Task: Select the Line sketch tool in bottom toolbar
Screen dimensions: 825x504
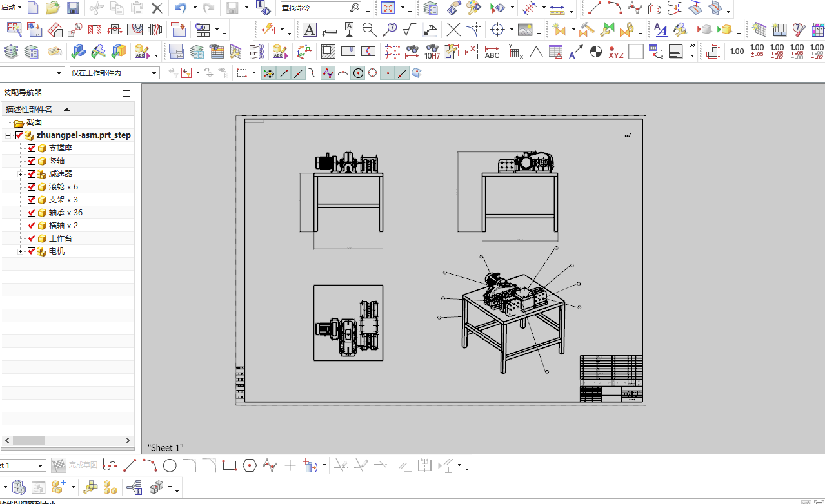Action: (130, 465)
